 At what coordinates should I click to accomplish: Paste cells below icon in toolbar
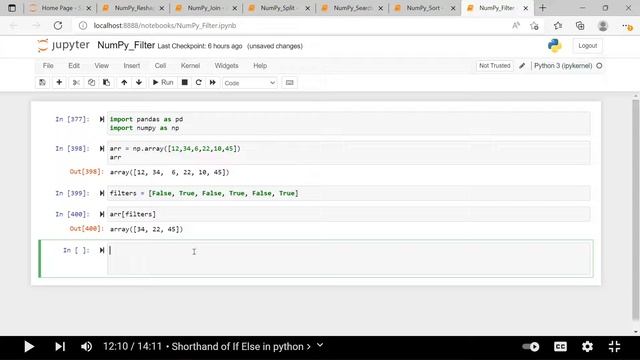[106, 82]
